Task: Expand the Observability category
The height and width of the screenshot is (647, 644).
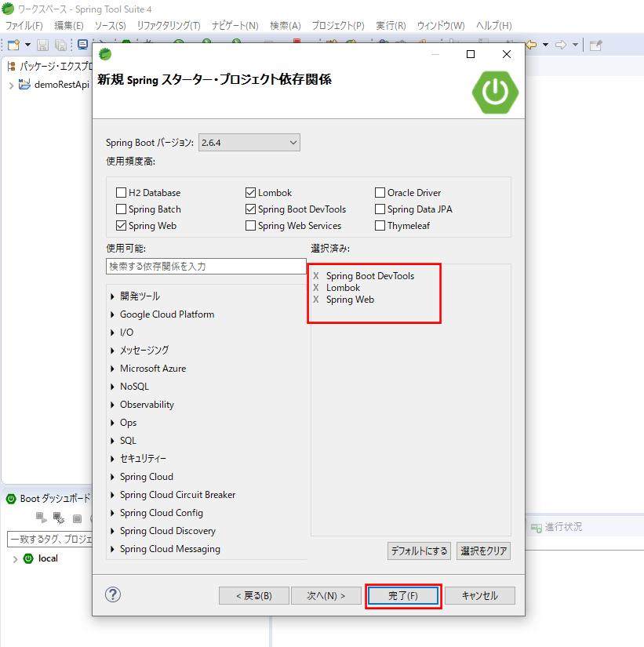Action: coord(112,405)
